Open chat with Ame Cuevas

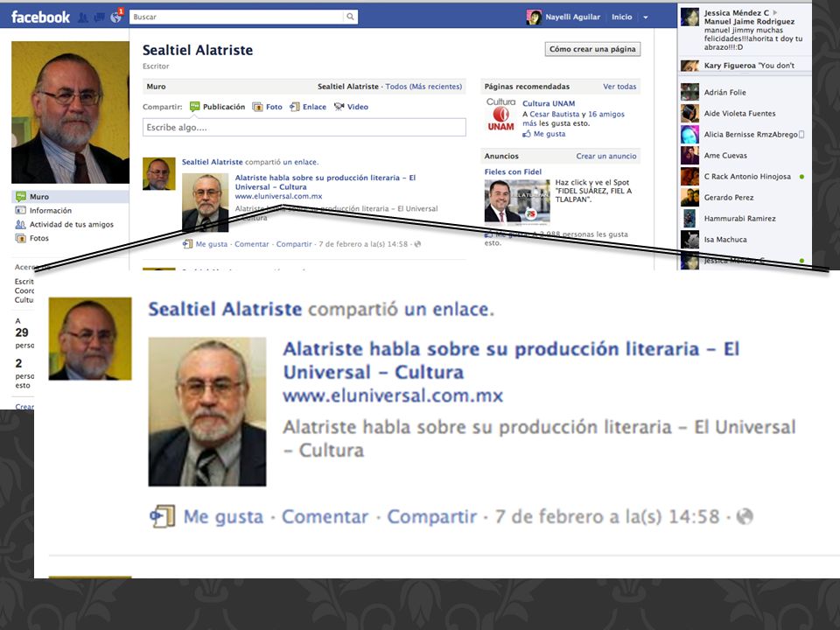tap(745, 156)
